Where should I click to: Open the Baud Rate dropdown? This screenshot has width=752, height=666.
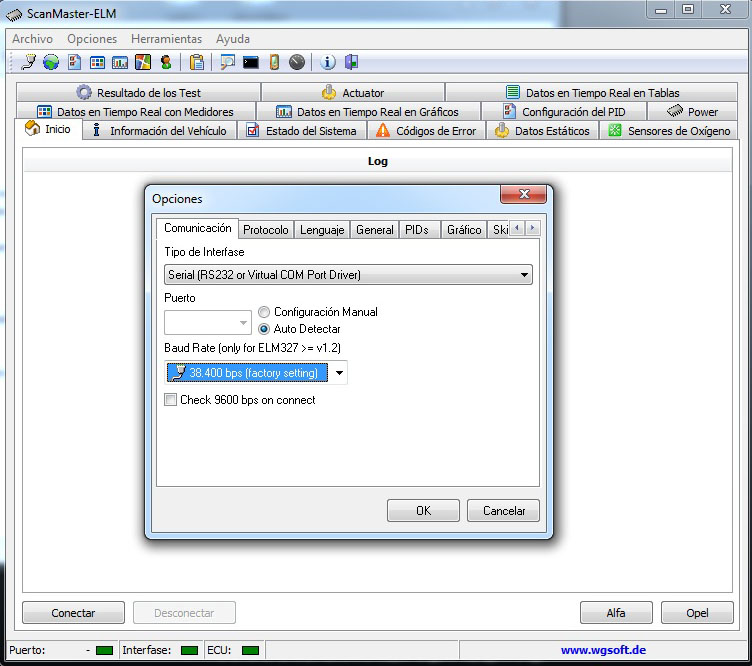(x=340, y=373)
